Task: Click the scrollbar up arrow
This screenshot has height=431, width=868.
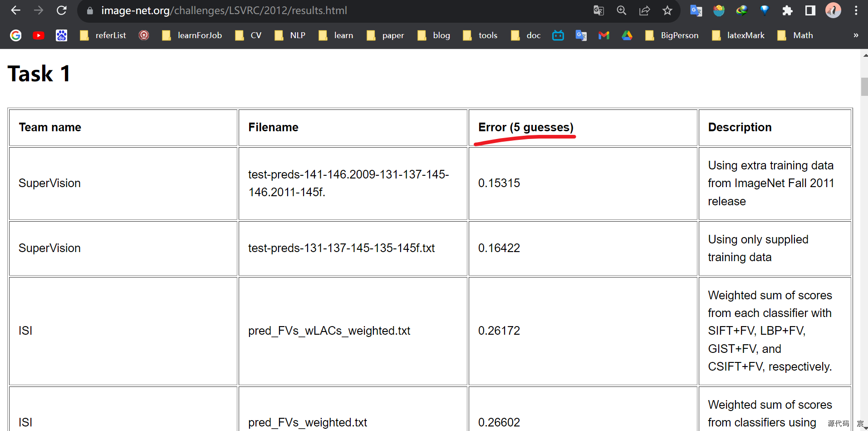Action: (x=864, y=55)
